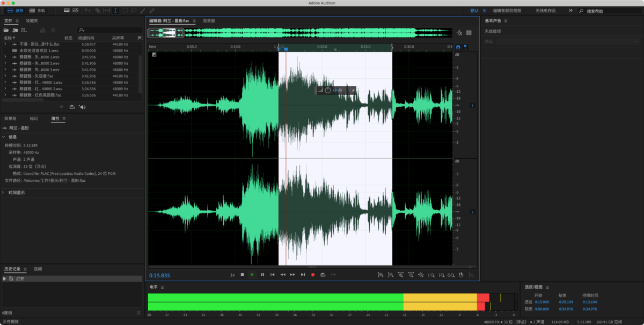Open the 混音器 tab
The height and width of the screenshot is (325, 644).
coord(209,21)
